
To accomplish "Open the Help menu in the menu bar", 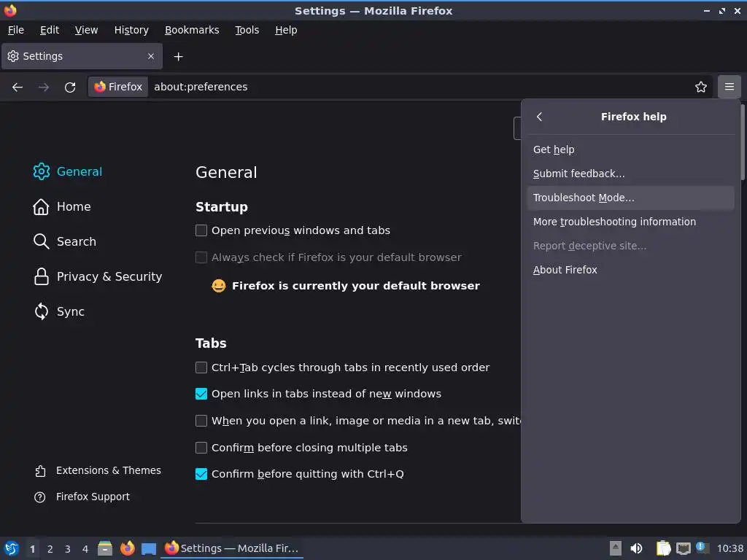I will click(286, 30).
